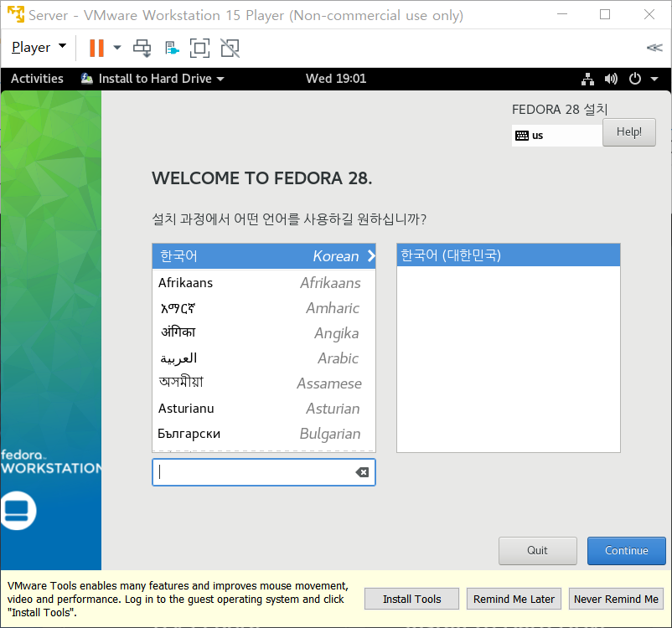The image size is (672, 628).
Task: Select Amharic in language list
Action: 264,308
